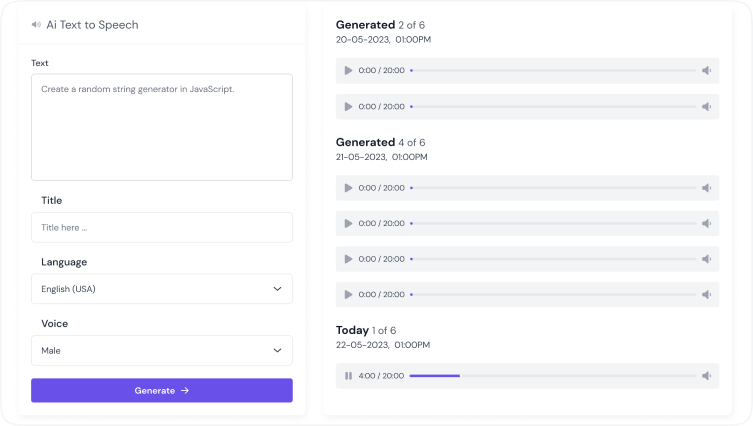
Task: Mute the Today audio with volume icon
Action: point(706,376)
